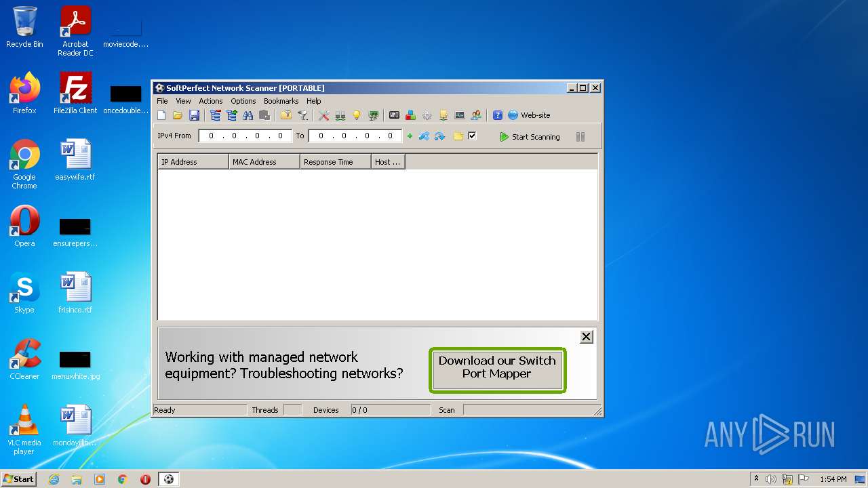868x488 pixels.
Task: Open Recycle Bin desktop icon
Action: point(24,28)
